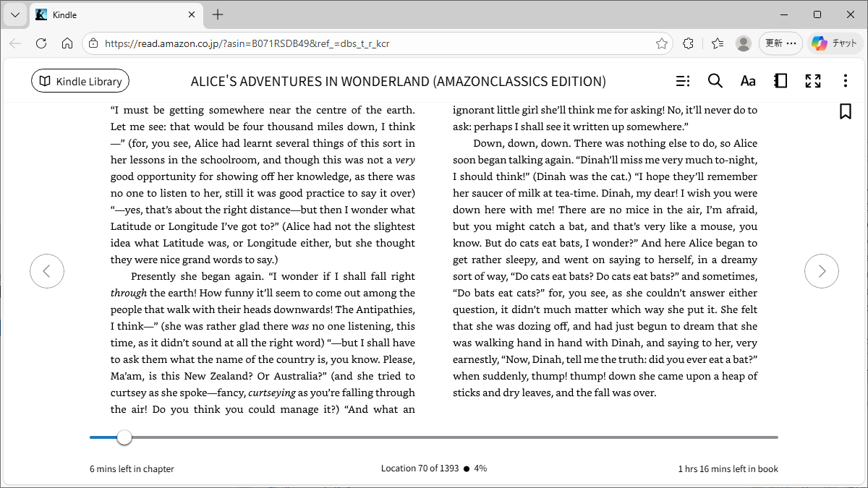Add this page to favorites star
Image resolution: width=868 pixels, height=488 pixels.
click(x=661, y=43)
